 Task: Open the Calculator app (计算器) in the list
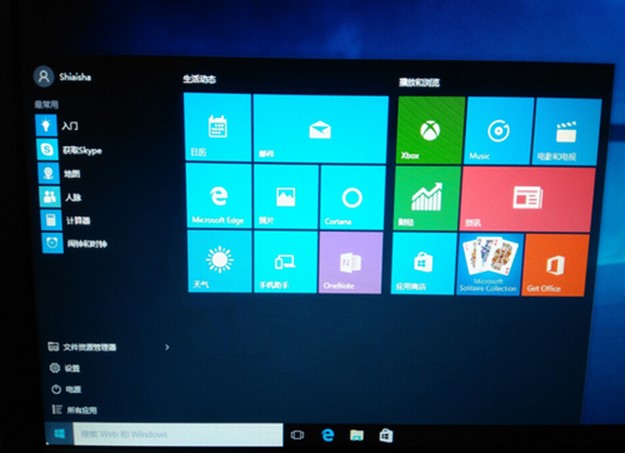click(66, 220)
